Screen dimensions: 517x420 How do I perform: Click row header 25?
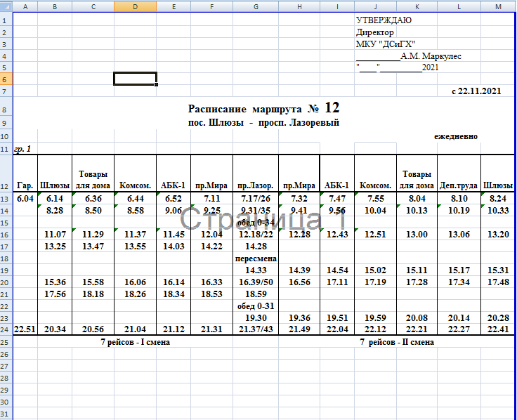(x=6, y=342)
